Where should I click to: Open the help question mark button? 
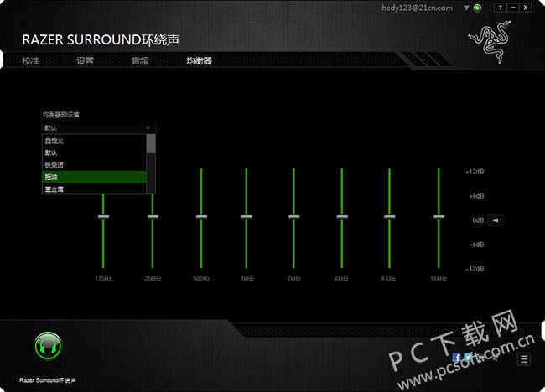(500, 8)
